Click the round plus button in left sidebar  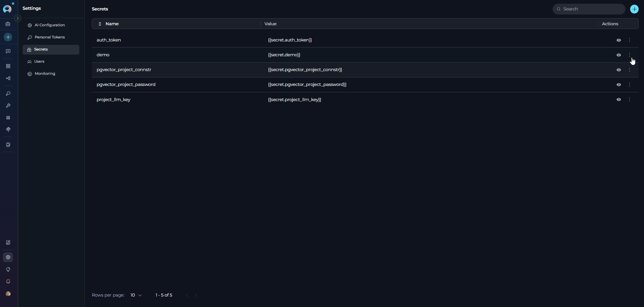pos(8,37)
